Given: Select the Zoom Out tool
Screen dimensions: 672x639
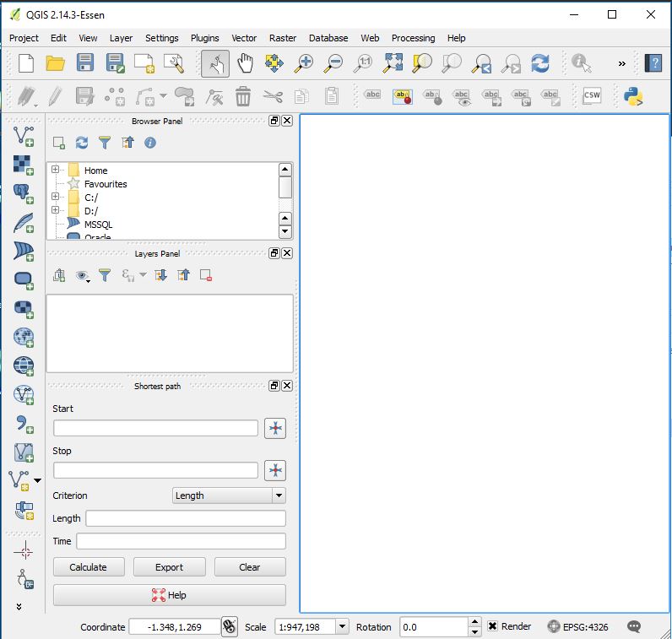Looking at the screenshot, I should pyautogui.click(x=333, y=63).
